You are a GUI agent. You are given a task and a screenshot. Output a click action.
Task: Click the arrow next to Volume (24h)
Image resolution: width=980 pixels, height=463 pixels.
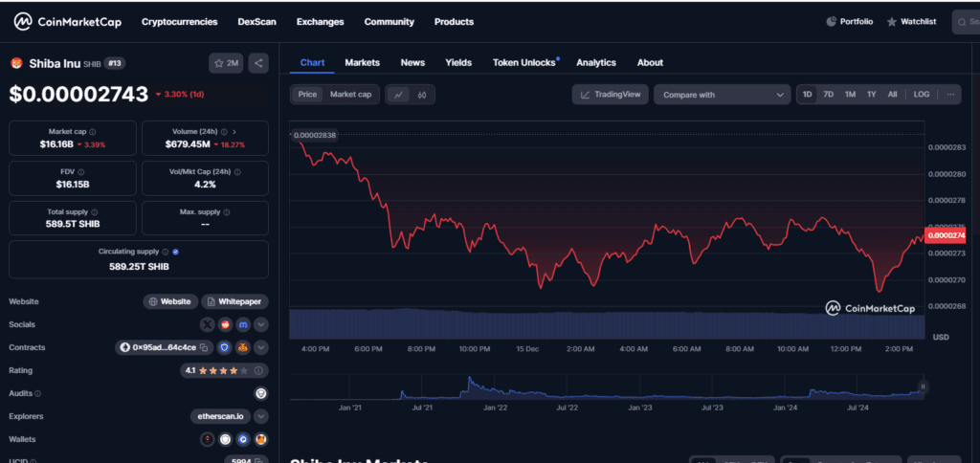click(x=234, y=132)
